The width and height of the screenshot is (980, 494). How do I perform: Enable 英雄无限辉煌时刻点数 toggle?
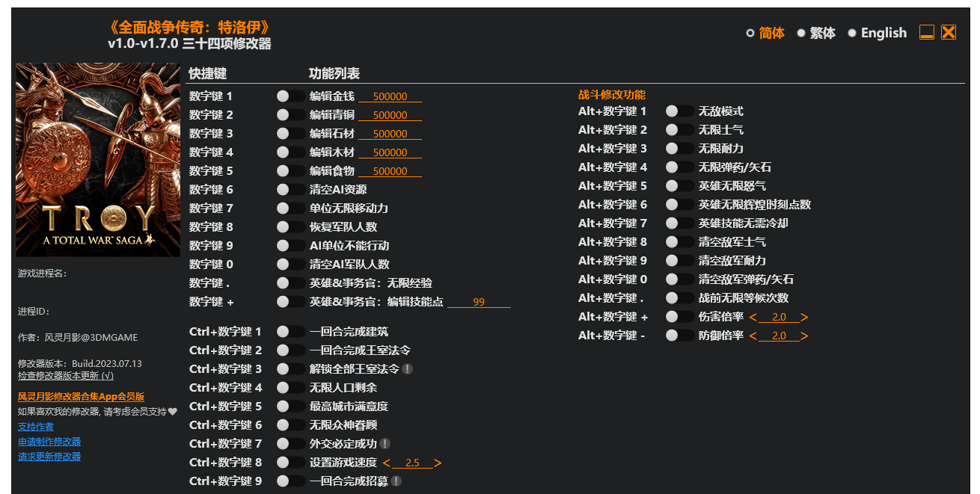(679, 205)
